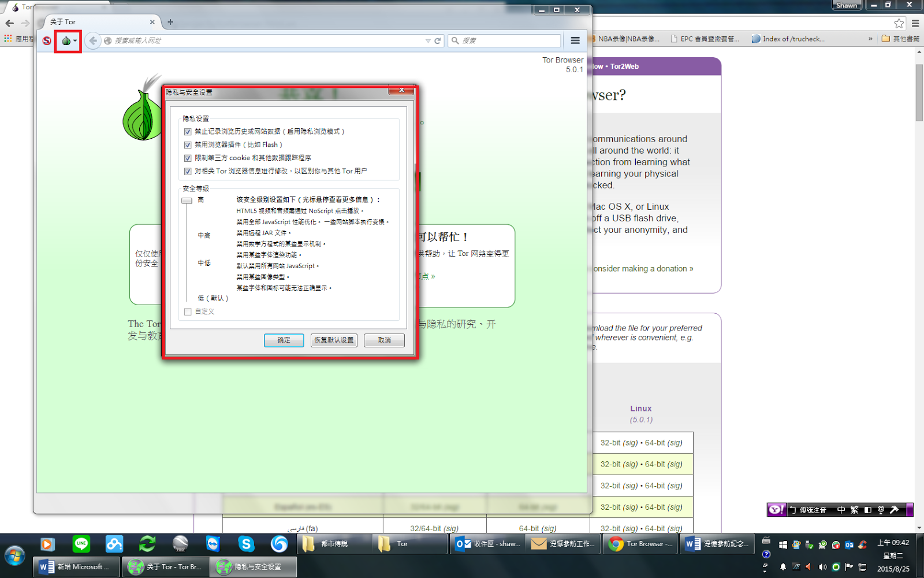
Task: Open the EPC 會員暨謝書管 bookmark
Action: 705,39
